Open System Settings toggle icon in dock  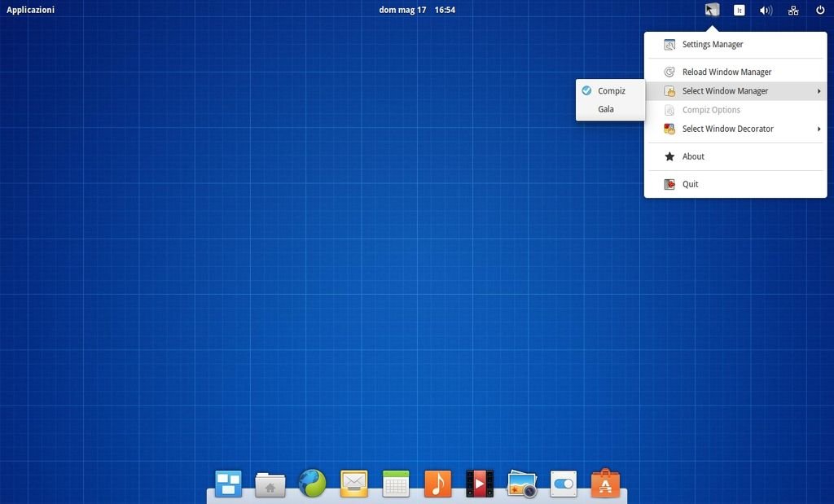pos(563,484)
